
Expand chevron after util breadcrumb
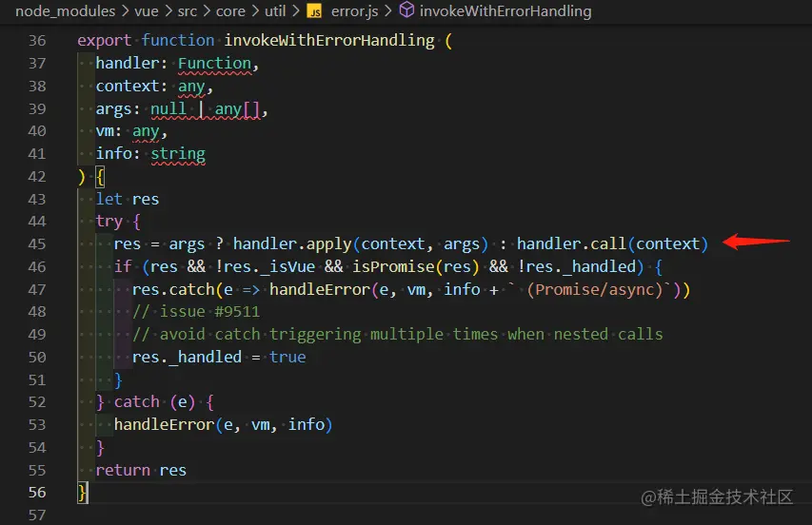[x=296, y=10]
